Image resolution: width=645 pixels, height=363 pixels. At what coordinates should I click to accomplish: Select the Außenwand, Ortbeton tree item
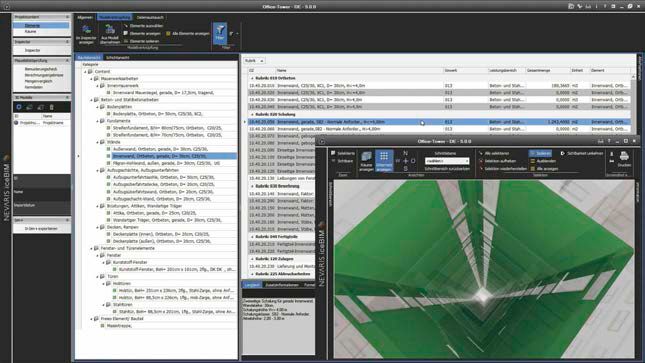(160, 149)
